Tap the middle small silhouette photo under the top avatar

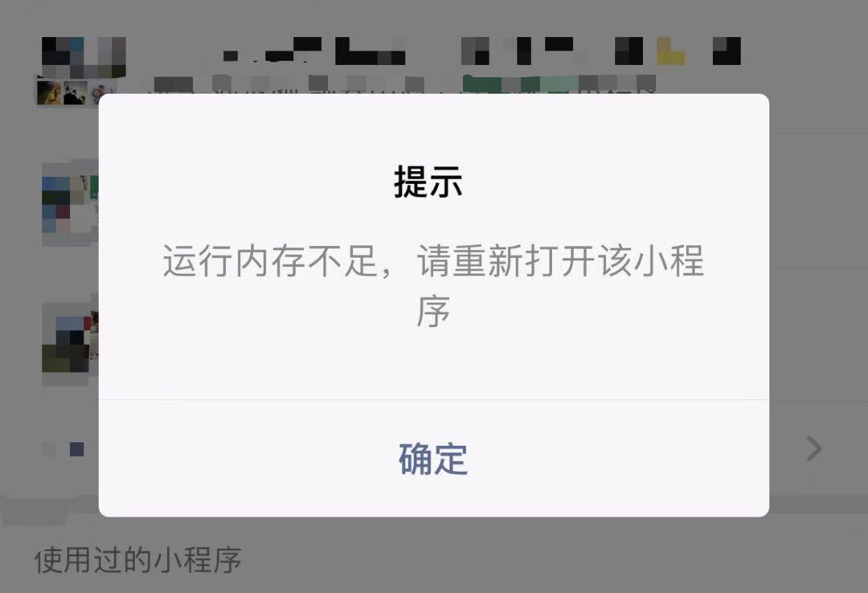pos(75,92)
